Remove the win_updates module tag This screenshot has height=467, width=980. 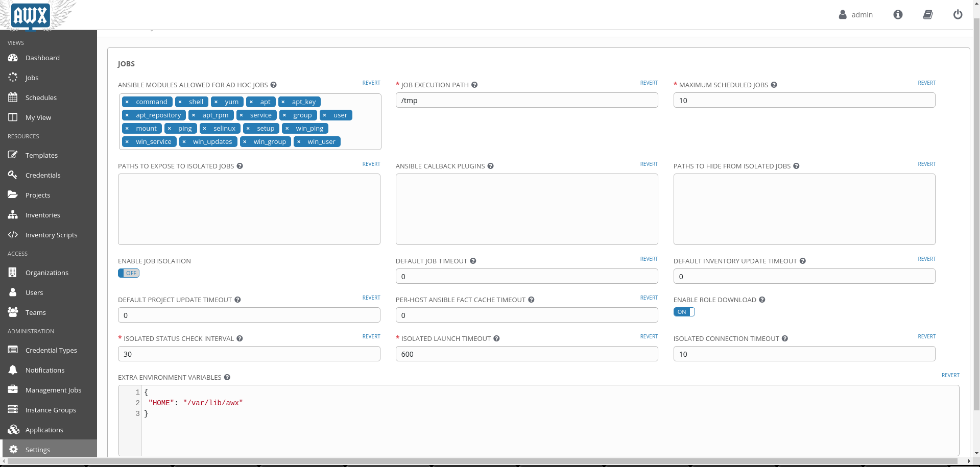184,142
